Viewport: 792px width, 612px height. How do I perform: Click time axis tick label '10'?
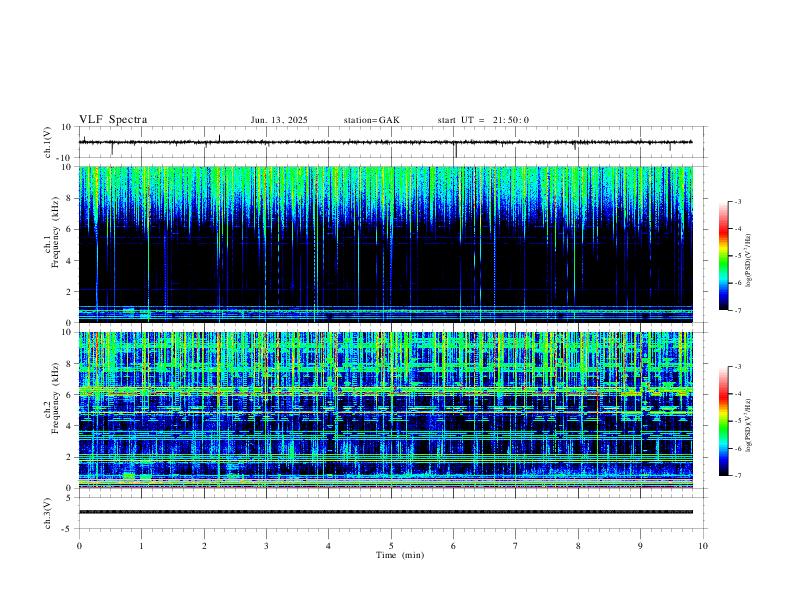point(703,546)
